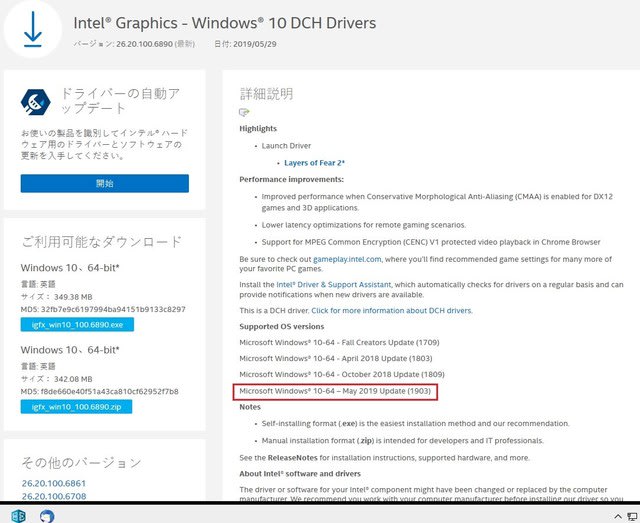Download igfx_win10_100.6890.exe
Viewport: 640px width, 523px height.
(x=77, y=325)
